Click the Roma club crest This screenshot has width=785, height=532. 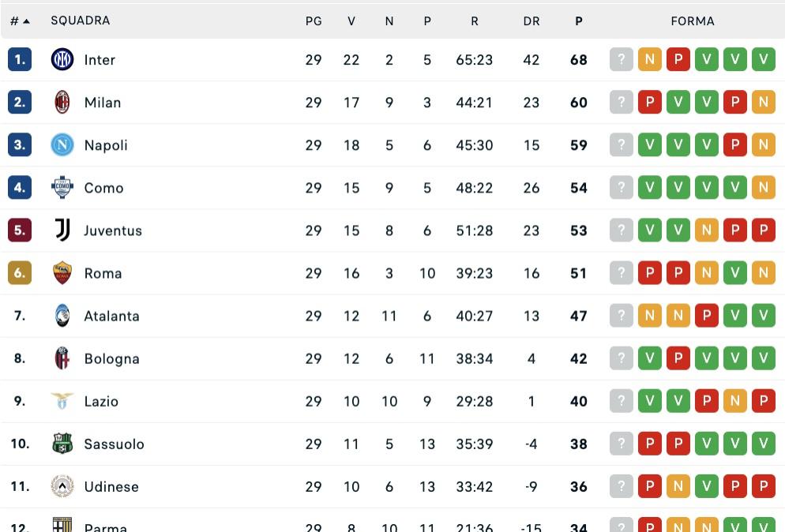point(62,272)
